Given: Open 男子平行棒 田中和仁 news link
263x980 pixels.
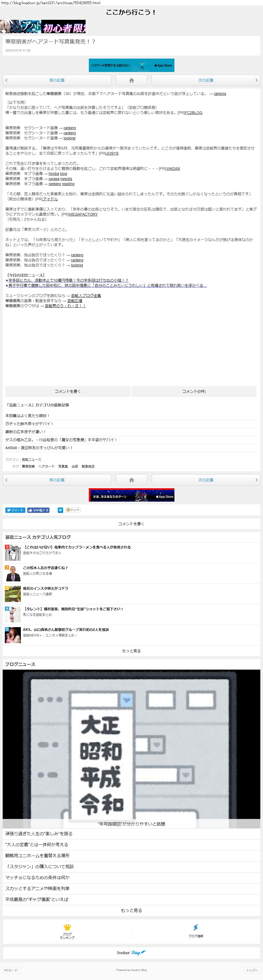Looking at the screenshot, I should [107, 285].
